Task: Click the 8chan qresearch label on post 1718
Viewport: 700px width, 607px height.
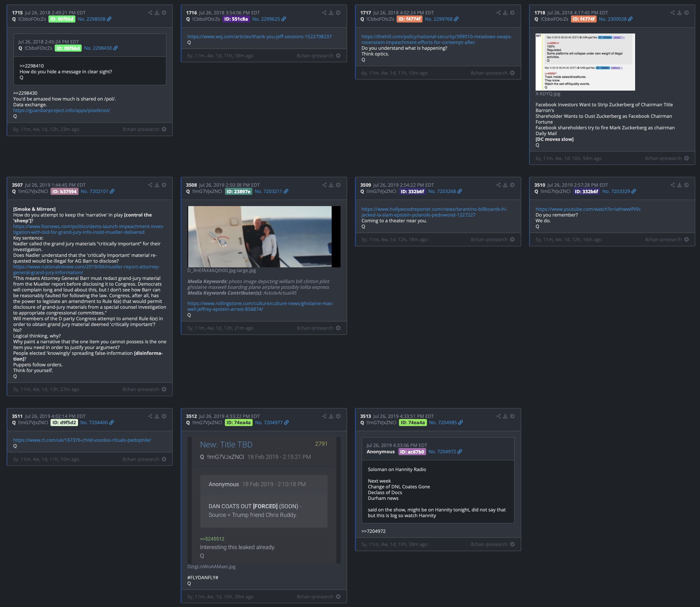Action: tap(663, 158)
